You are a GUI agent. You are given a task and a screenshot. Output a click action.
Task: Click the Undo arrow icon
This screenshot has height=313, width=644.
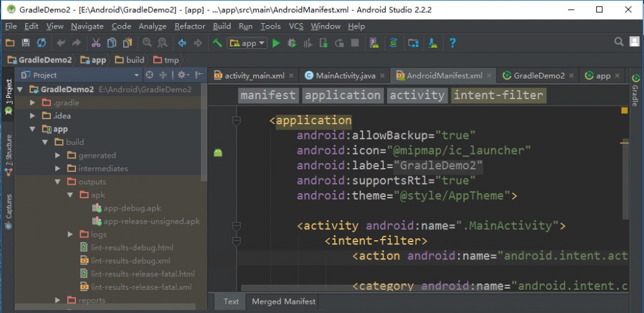[61, 43]
